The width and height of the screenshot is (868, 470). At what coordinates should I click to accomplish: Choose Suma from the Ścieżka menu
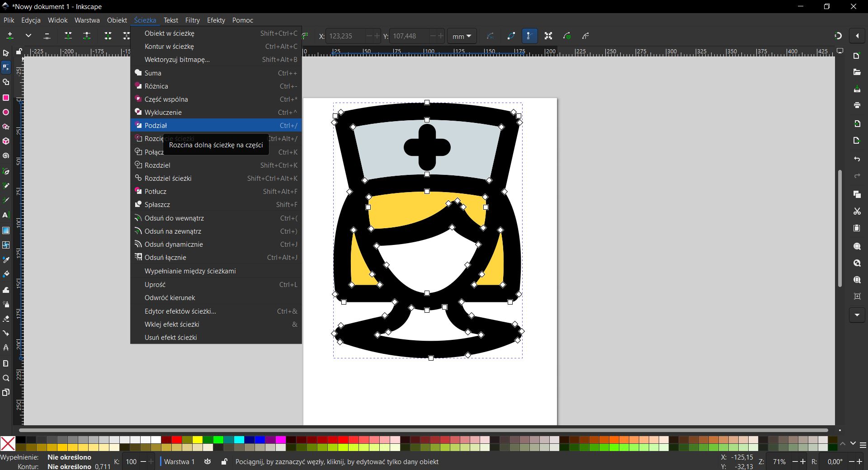click(x=153, y=73)
